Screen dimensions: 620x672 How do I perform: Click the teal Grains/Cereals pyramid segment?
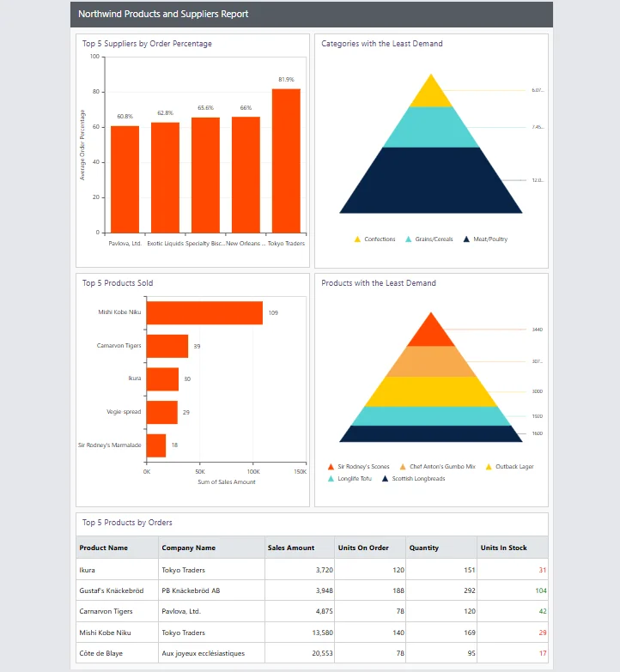tap(431, 127)
